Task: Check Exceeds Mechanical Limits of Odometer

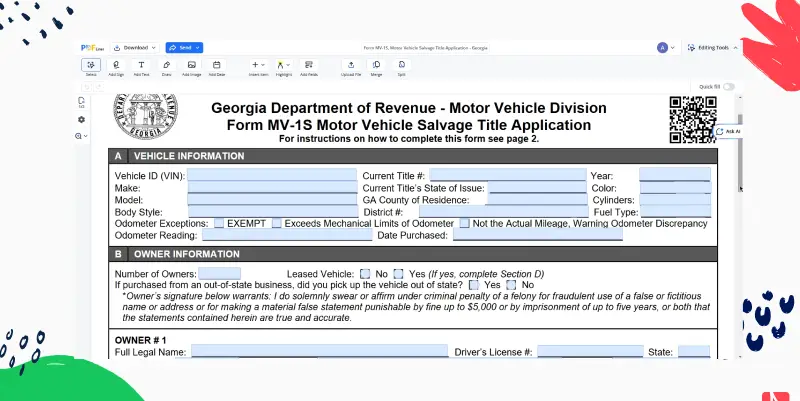Action: pyautogui.click(x=277, y=223)
